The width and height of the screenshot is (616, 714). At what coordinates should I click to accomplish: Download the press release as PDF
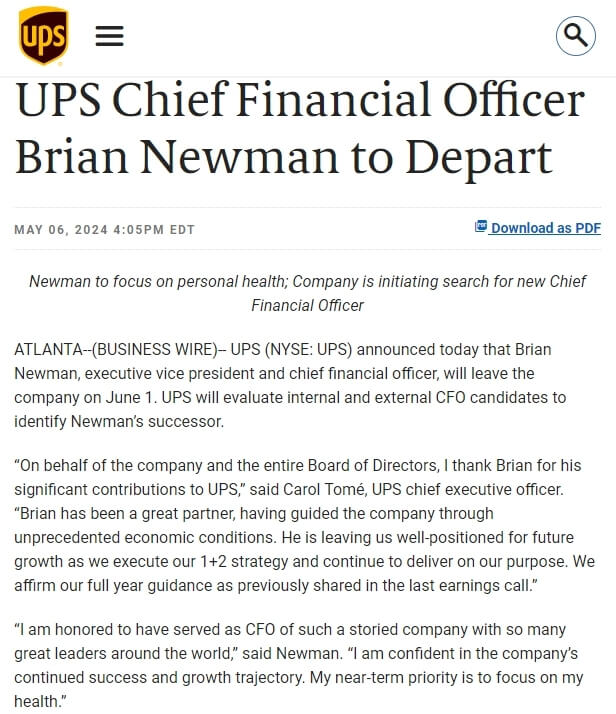click(x=538, y=228)
